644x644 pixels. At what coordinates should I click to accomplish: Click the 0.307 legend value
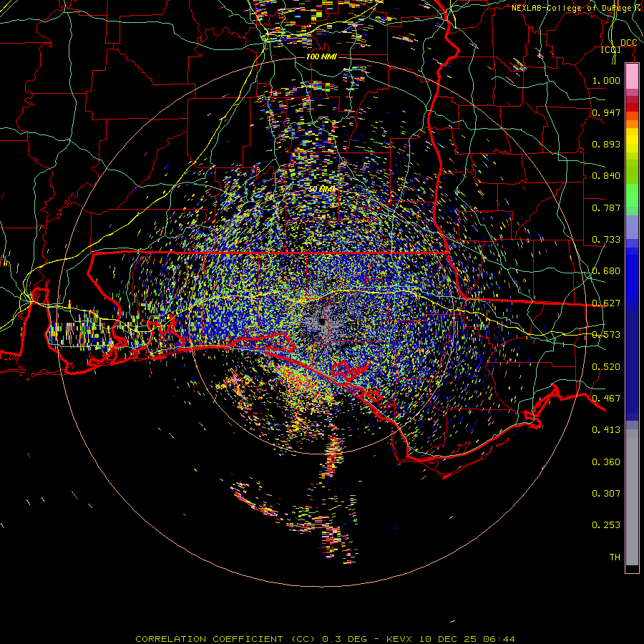pyautogui.click(x=606, y=494)
